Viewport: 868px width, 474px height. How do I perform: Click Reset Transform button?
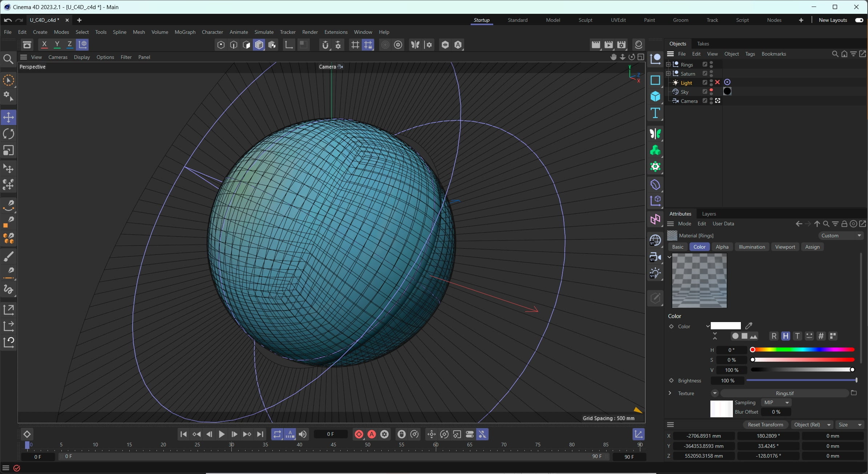tap(765, 425)
